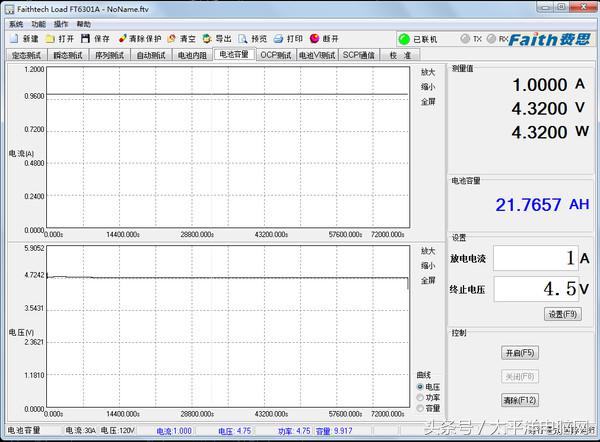The width and height of the screenshot is (600, 442).
Task: Open the 帮助 menu
Action: point(83,23)
